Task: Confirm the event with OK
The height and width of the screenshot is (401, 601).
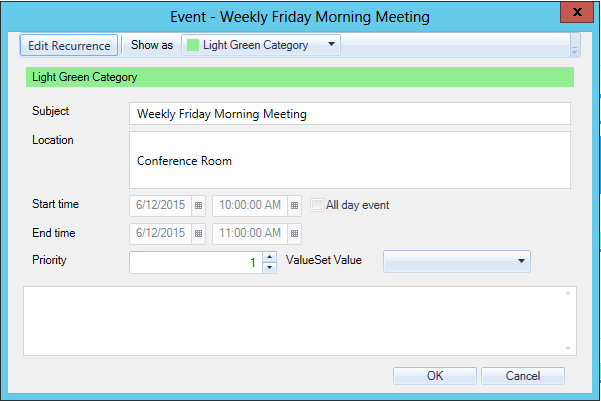Action: tap(434, 376)
